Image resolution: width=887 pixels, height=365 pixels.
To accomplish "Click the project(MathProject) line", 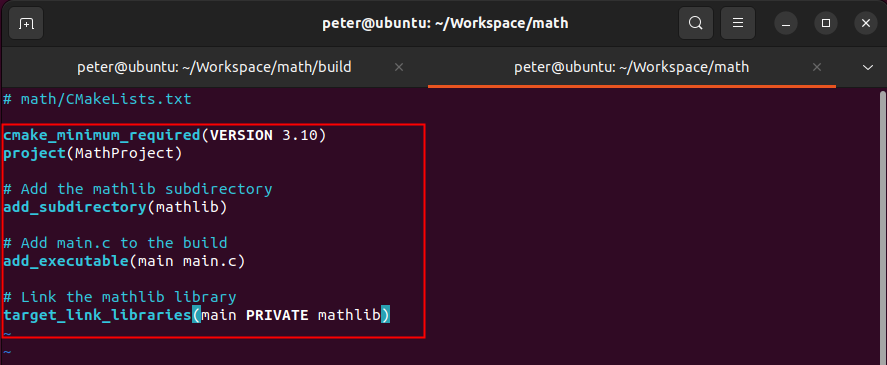I will click(93, 153).
